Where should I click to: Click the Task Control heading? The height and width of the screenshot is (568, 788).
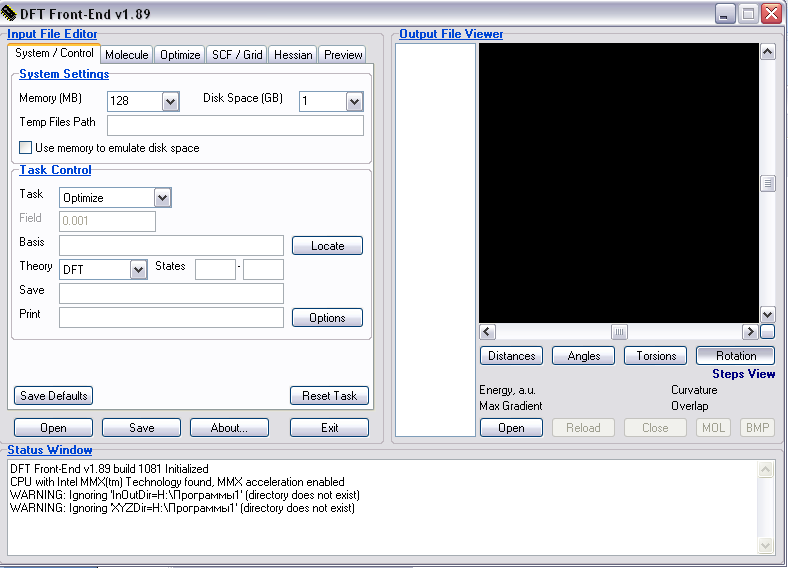point(55,170)
